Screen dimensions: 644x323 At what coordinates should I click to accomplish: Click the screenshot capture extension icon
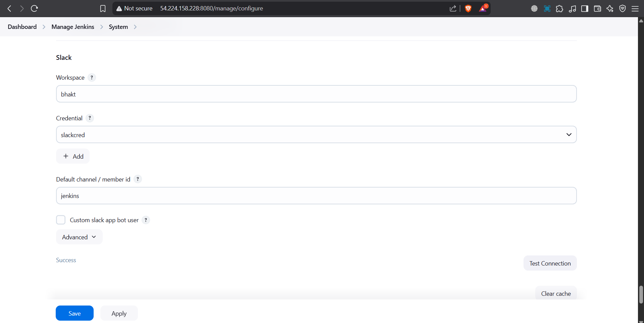(x=547, y=8)
